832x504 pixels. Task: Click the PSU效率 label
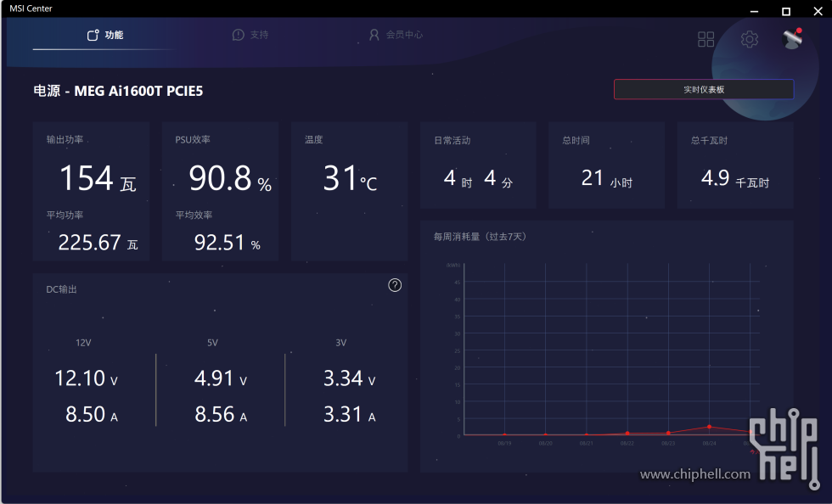click(193, 139)
